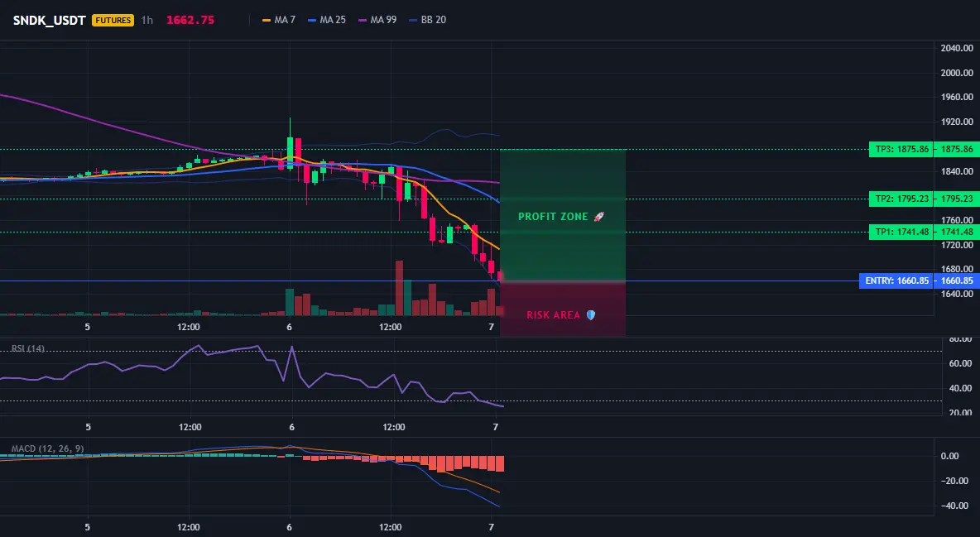Screen dimensions: 980x537
Task: Click the 1660.85 price tag on axis
Action: pos(956,280)
